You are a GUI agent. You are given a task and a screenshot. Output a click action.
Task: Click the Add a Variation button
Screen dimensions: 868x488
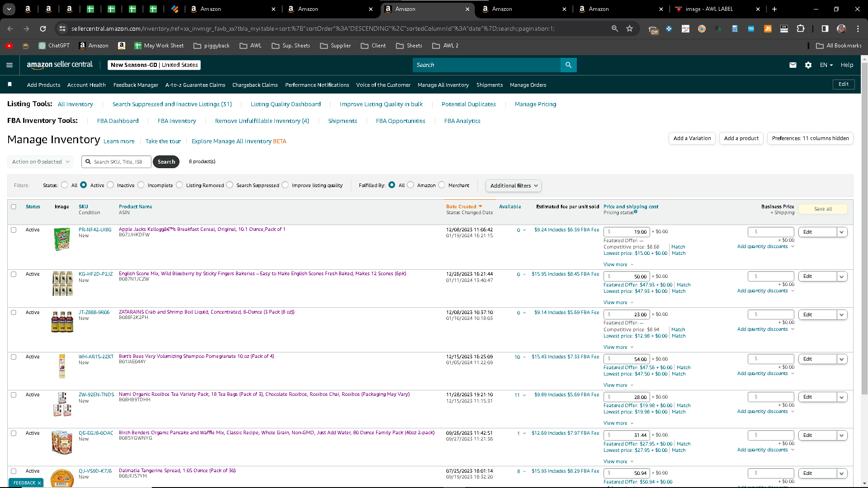click(692, 138)
